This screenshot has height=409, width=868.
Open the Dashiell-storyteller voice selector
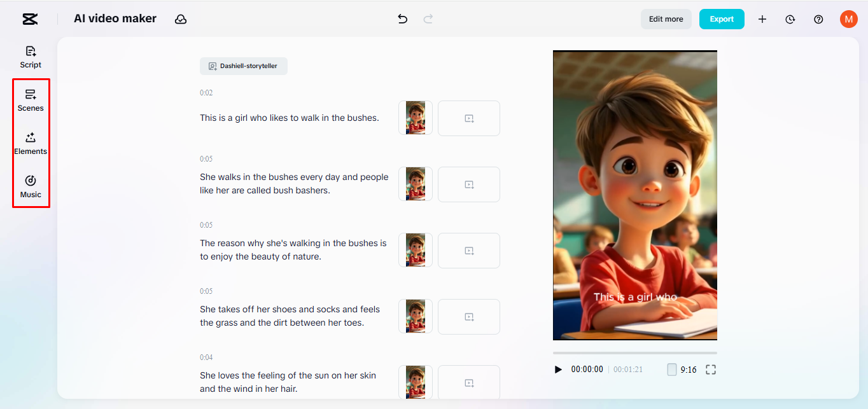(x=244, y=66)
